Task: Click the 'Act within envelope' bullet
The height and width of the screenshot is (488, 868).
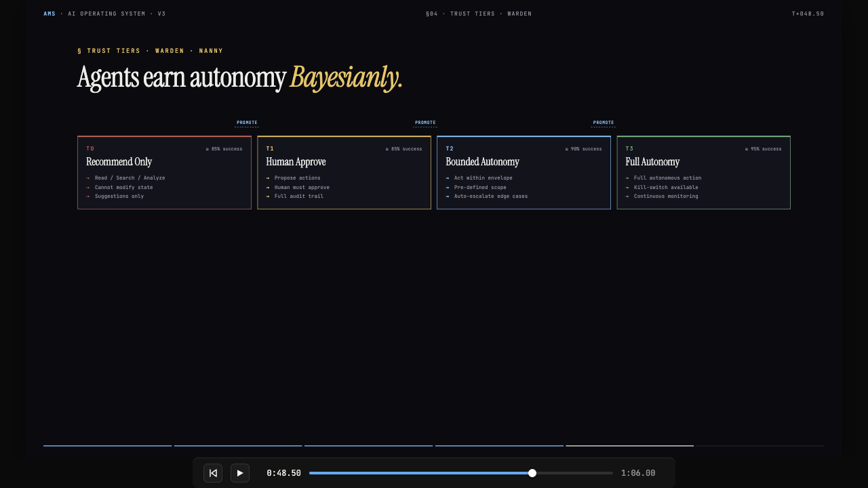Action: click(x=483, y=178)
